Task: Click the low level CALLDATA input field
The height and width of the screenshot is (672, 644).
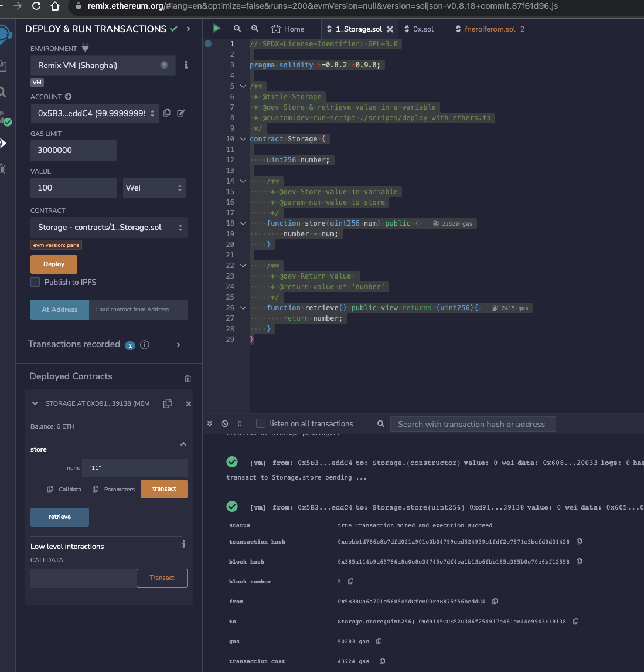Action: point(83,578)
